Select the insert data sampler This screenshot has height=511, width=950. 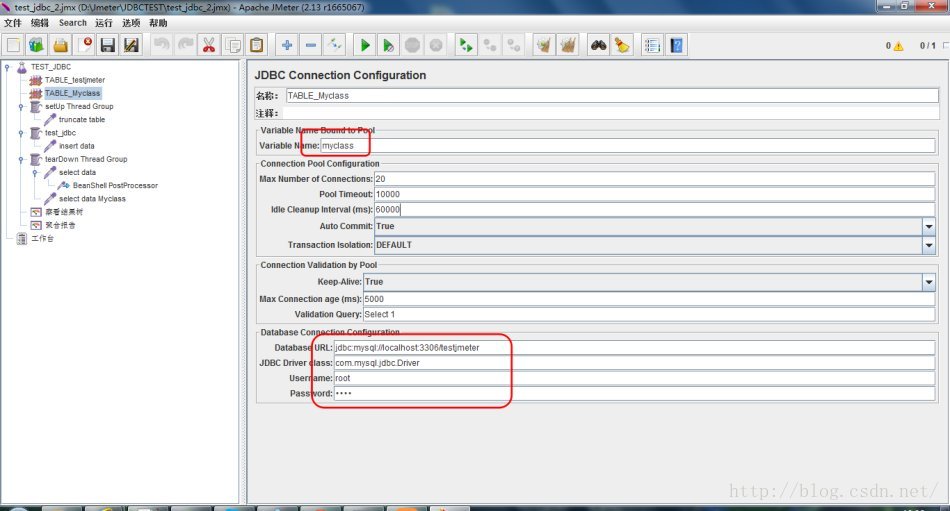(76, 146)
